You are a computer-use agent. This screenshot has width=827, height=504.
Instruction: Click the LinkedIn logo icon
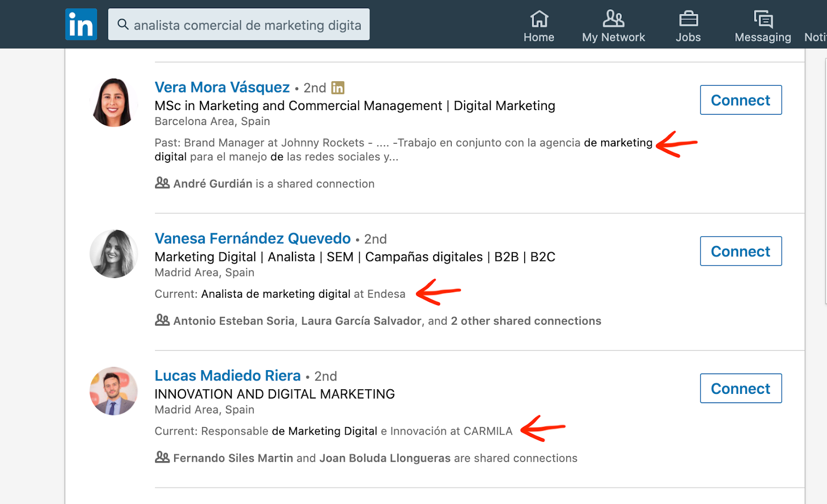point(81,24)
